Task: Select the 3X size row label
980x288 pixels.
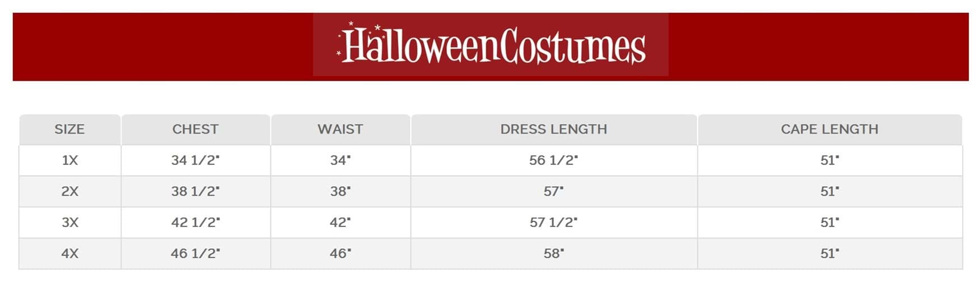Action: pos(69,223)
